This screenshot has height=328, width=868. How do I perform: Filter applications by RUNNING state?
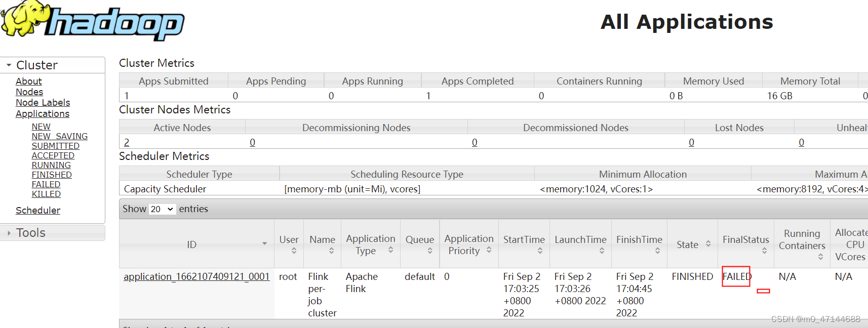pyautogui.click(x=51, y=165)
